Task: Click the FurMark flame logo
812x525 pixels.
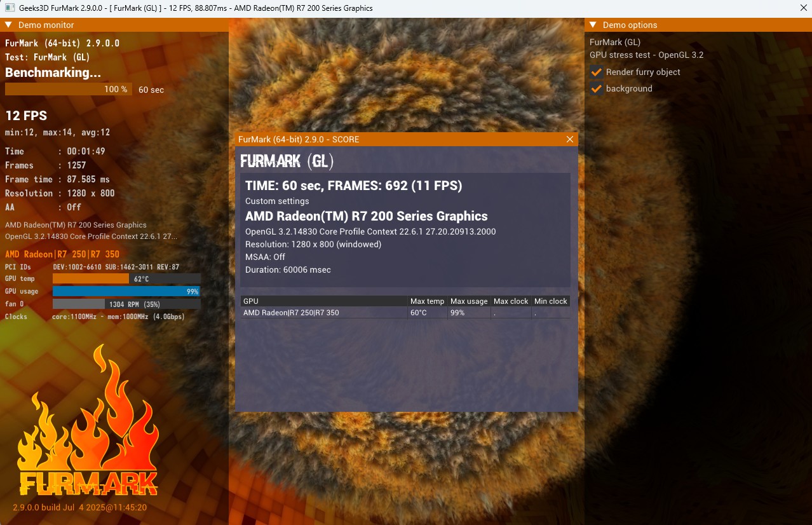Action: pos(88,421)
